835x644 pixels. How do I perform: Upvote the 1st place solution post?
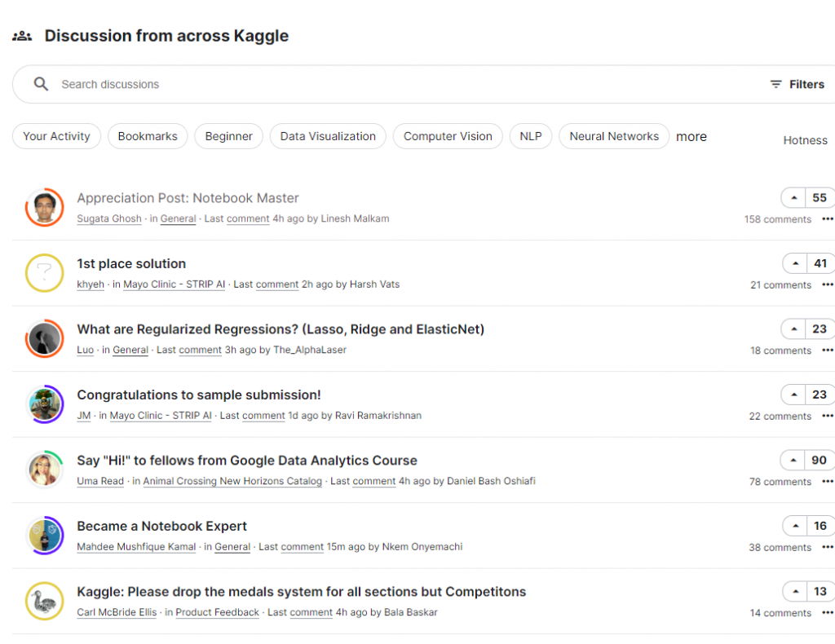coord(796,263)
